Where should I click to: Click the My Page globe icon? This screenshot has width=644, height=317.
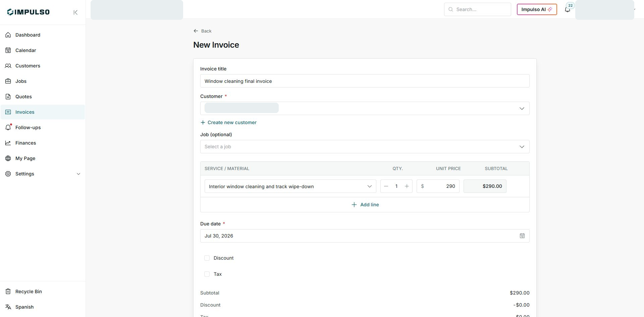8,158
